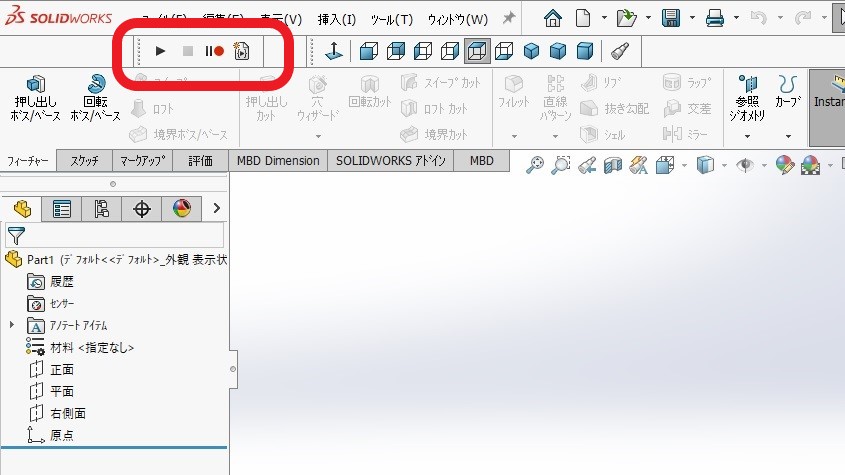This screenshot has width=845, height=475.
Task: Click the Run Macro play button
Action: coord(161,50)
